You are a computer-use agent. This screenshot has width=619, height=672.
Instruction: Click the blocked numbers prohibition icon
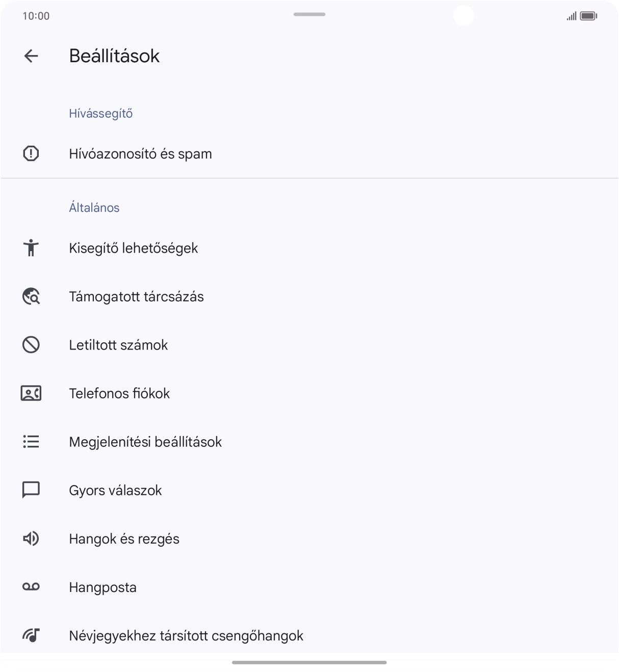[31, 345]
